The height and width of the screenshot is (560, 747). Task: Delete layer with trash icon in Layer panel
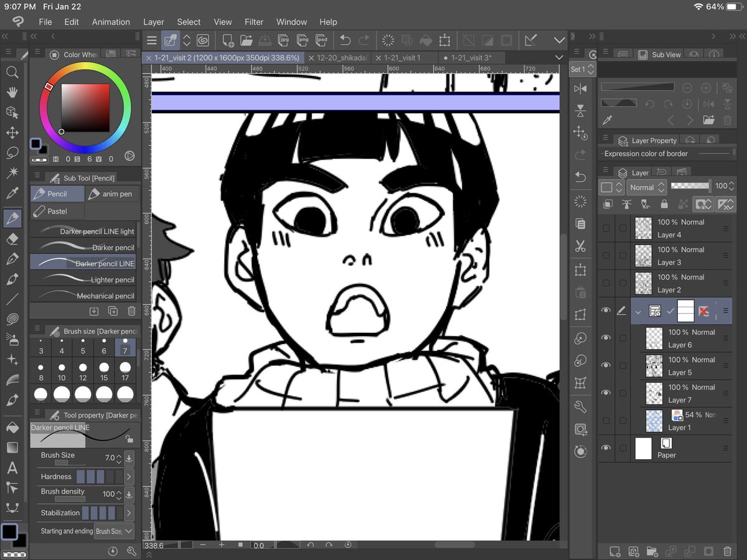click(727, 551)
